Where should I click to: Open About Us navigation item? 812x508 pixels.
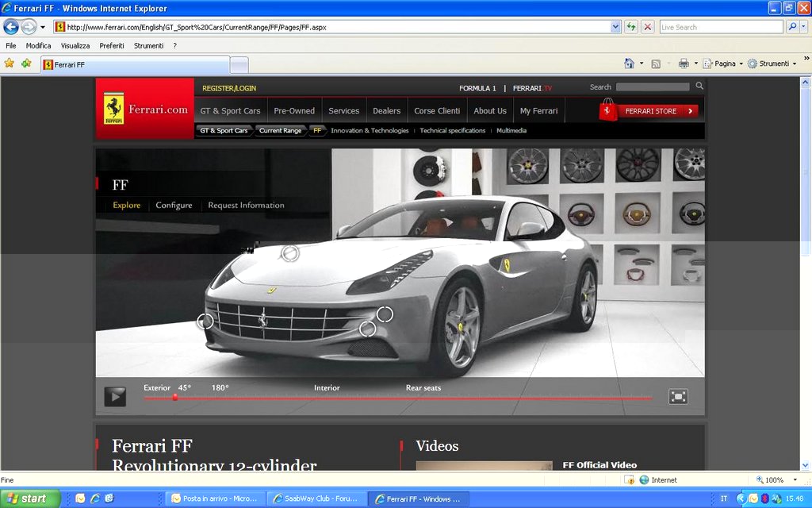(x=490, y=110)
